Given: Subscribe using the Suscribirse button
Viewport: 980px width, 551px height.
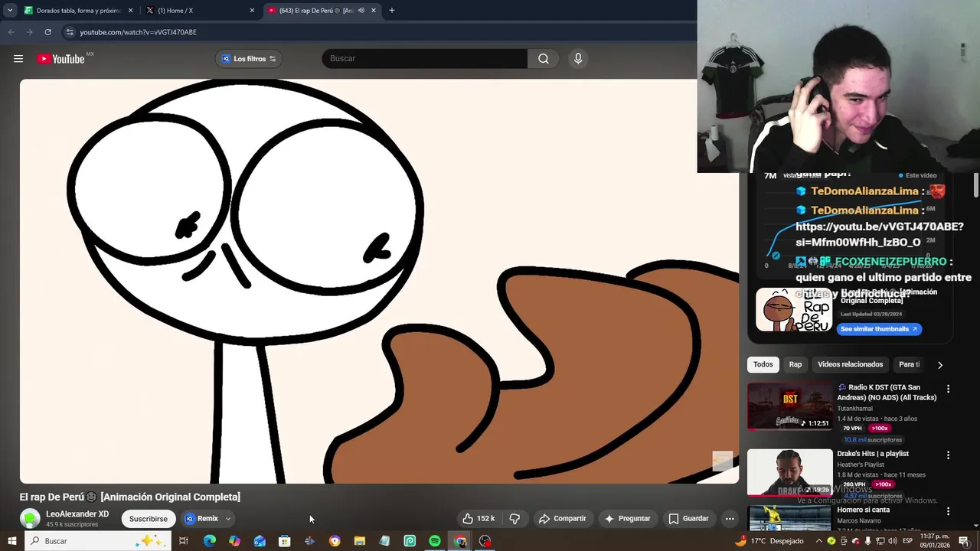Looking at the screenshot, I should coord(149,519).
